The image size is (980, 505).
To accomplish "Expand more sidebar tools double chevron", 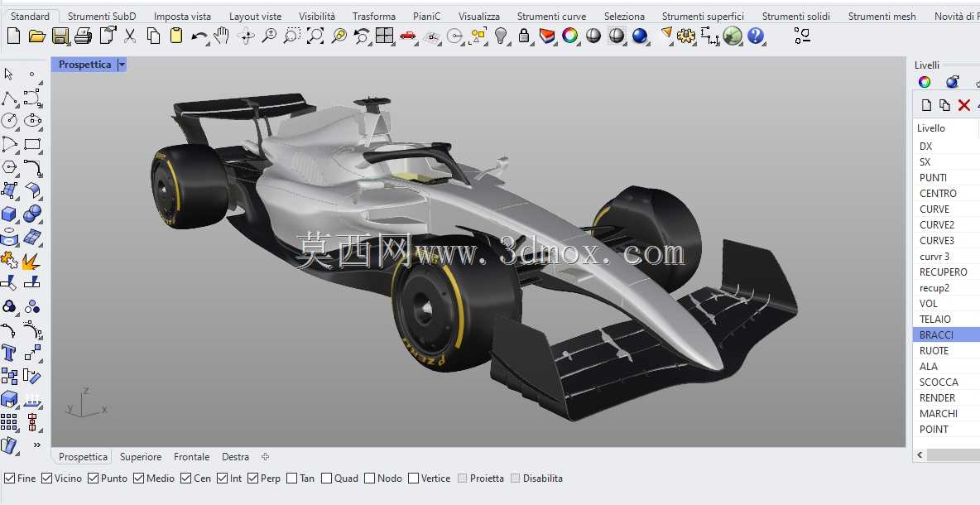I will 37,445.
